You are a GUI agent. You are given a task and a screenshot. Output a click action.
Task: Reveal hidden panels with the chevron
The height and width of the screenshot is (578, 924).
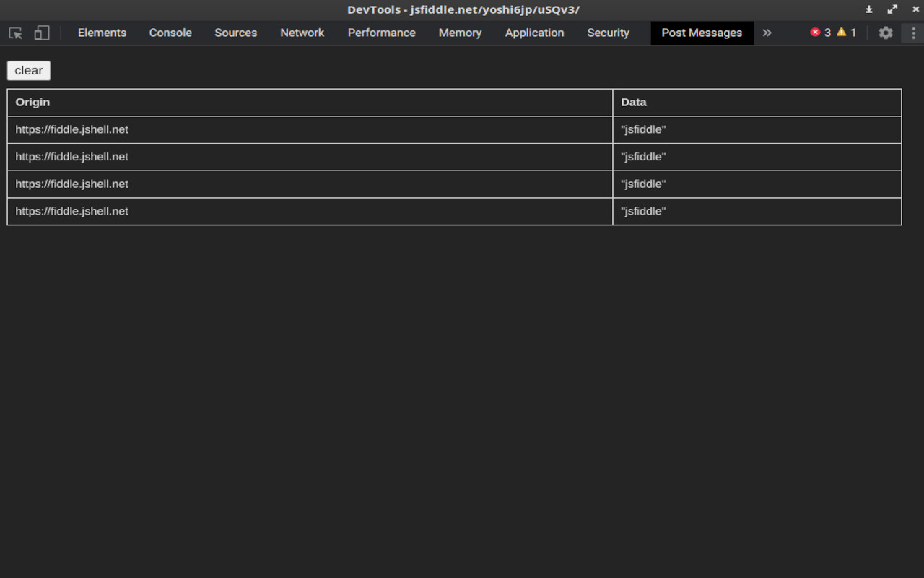coord(767,33)
